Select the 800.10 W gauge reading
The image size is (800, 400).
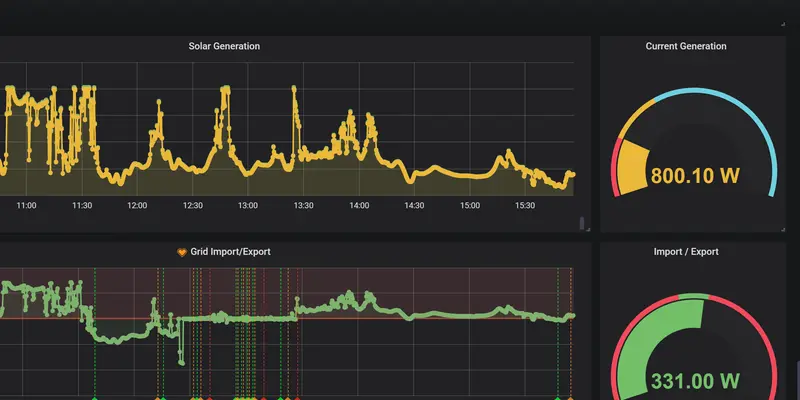click(x=695, y=177)
